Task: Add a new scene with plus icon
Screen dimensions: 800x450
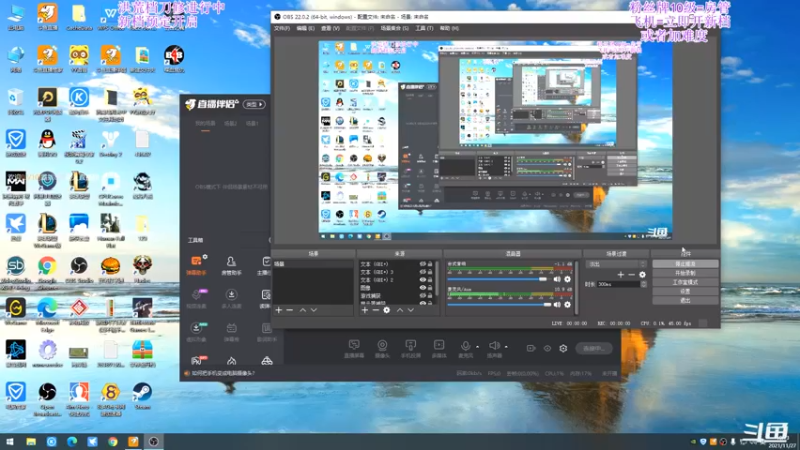Action: 279,310
